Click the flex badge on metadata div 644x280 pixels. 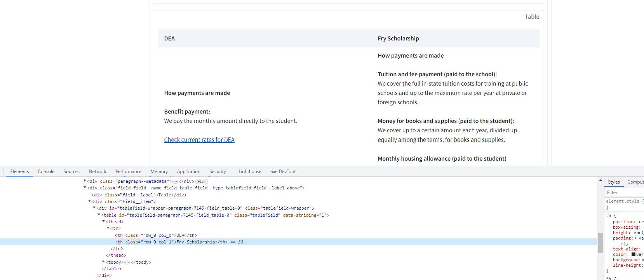click(202, 182)
